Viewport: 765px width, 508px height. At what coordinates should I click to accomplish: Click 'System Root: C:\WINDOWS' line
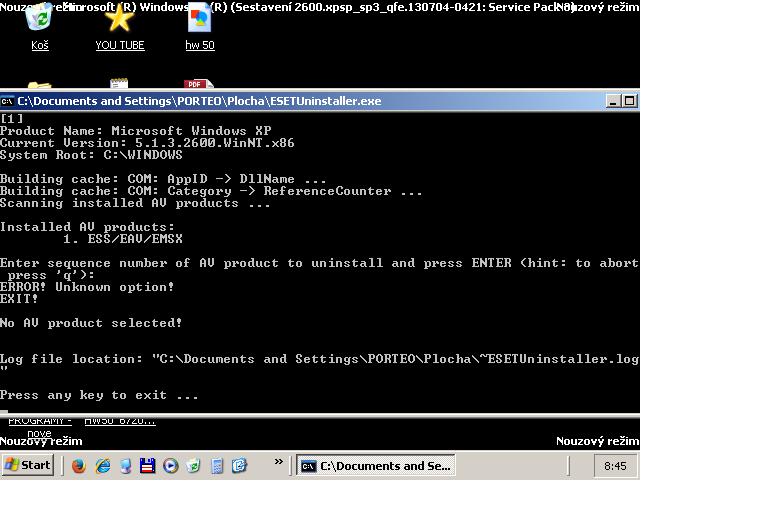[91, 155]
